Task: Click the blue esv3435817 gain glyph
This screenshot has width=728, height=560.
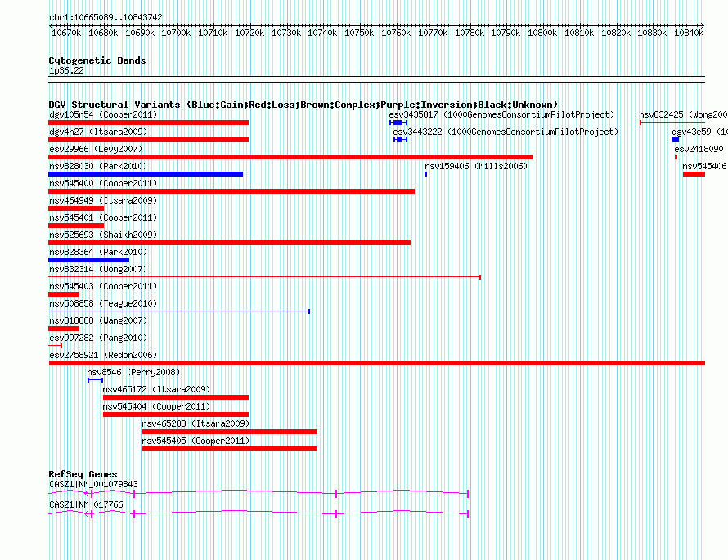Action: point(398,123)
